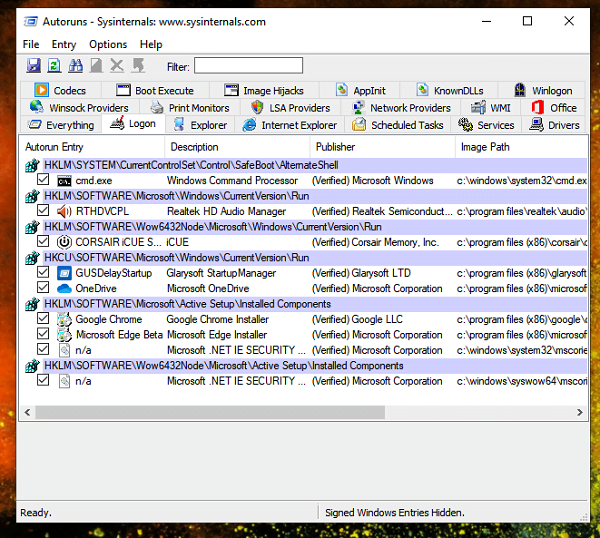Toggle the Google Chrome entry checkbox

tap(43, 318)
